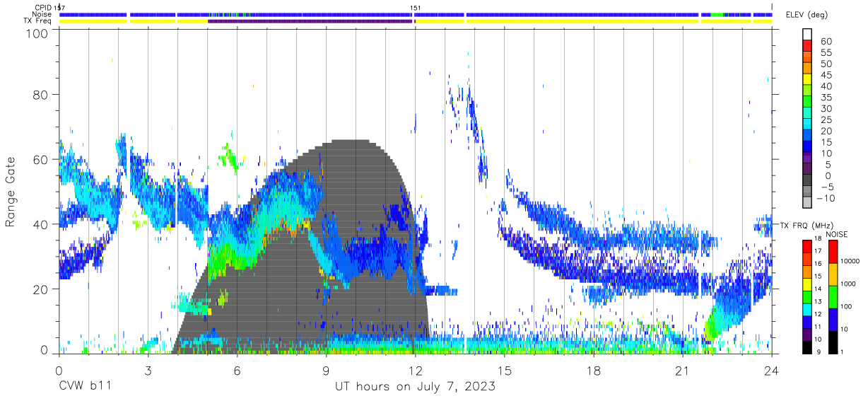
Task: Click the 'CPID' row label at top
Action: 43,8
